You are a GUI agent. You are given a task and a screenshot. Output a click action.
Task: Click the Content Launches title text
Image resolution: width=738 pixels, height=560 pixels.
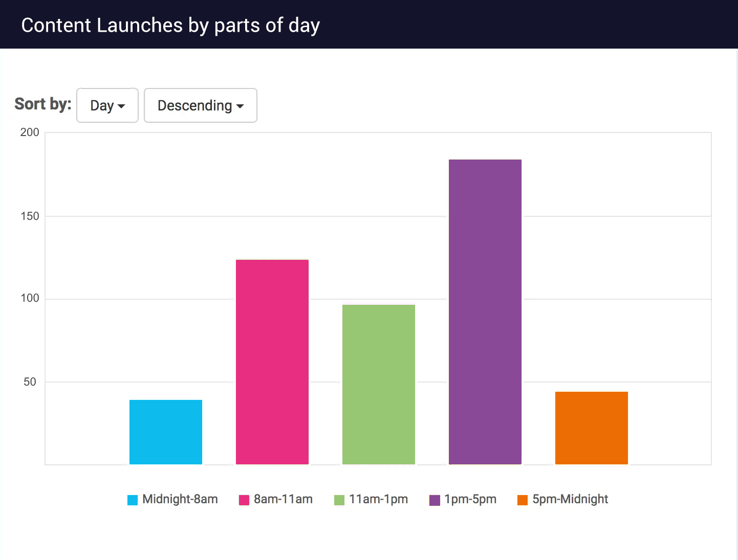click(170, 25)
